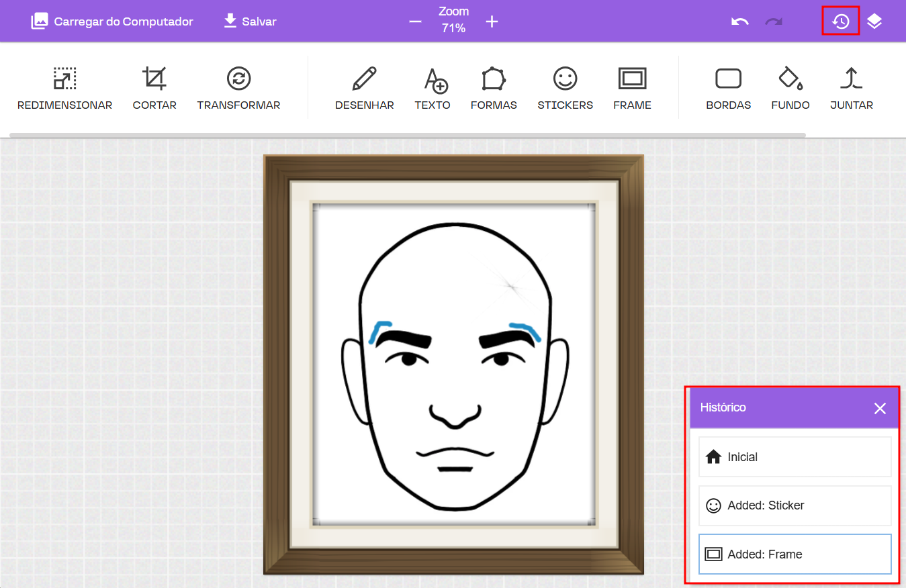906x588 pixels.
Task: Toggle the layers panel icon
Action: pyautogui.click(x=874, y=21)
